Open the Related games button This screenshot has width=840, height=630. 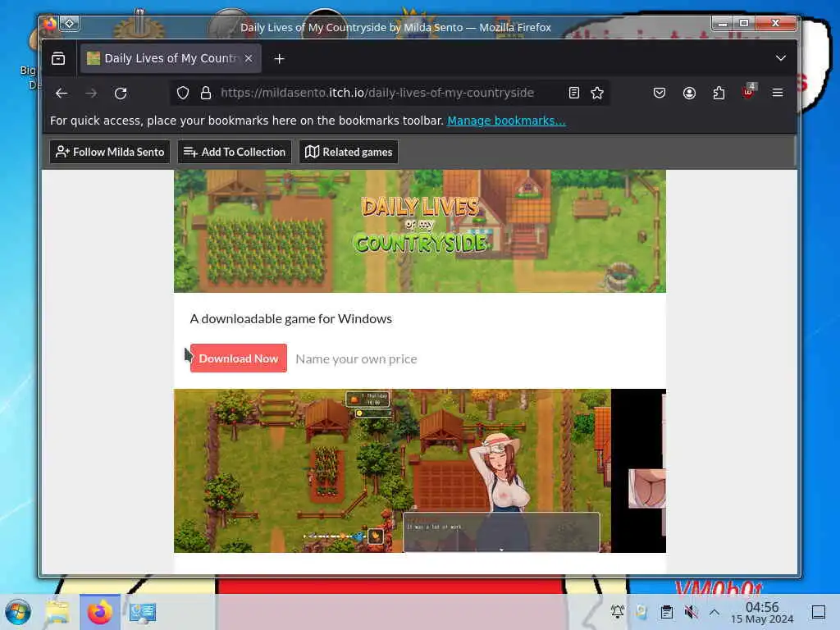pyautogui.click(x=348, y=152)
